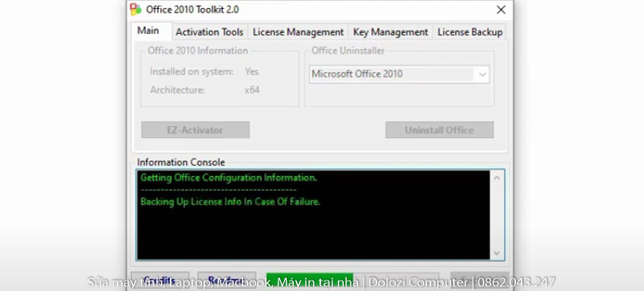The width and height of the screenshot is (644, 291).
Task: Expand the Microsoft Office 2010 dropdown
Action: [482, 75]
